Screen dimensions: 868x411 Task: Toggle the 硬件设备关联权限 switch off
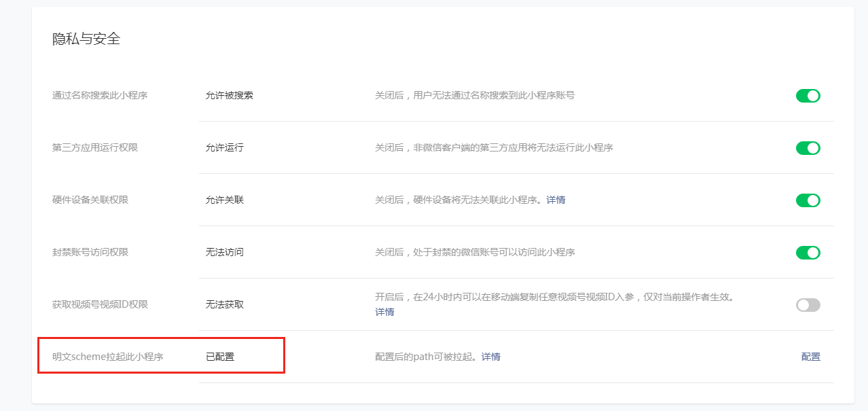pyautogui.click(x=808, y=200)
